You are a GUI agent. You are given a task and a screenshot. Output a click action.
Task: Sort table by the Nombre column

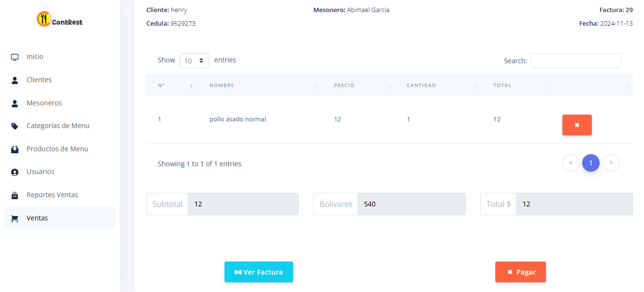[x=264, y=86]
